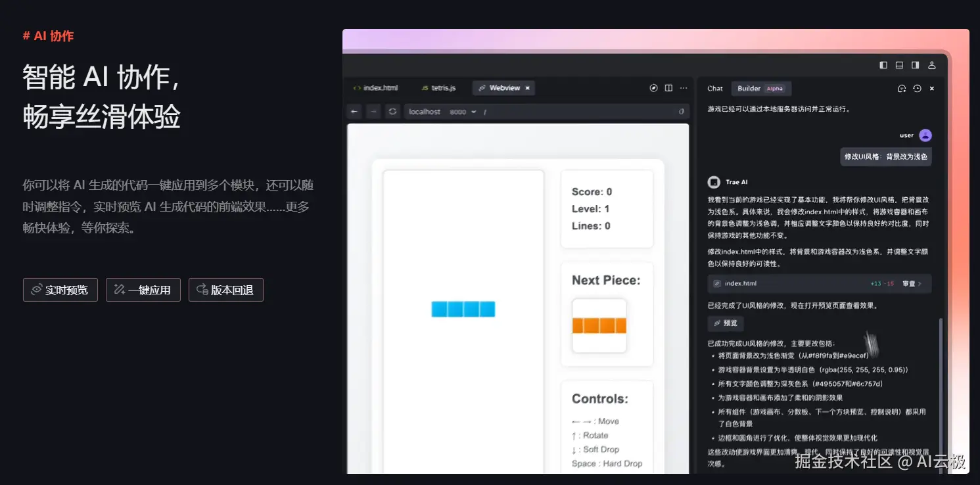The width and height of the screenshot is (980, 485).
Task: Expand the port 8000 dropdown
Action: pos(463,112)
